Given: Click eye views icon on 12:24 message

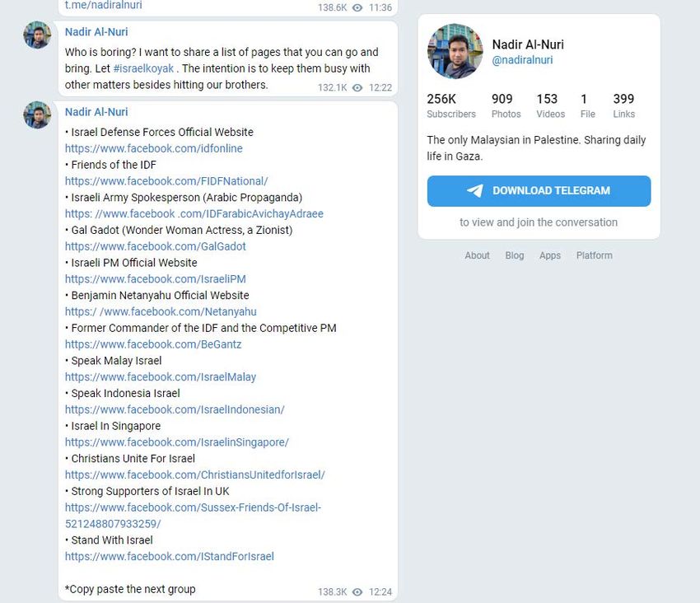Looking at the screenshot, I should pyautogui.click(x=357, y=591).
